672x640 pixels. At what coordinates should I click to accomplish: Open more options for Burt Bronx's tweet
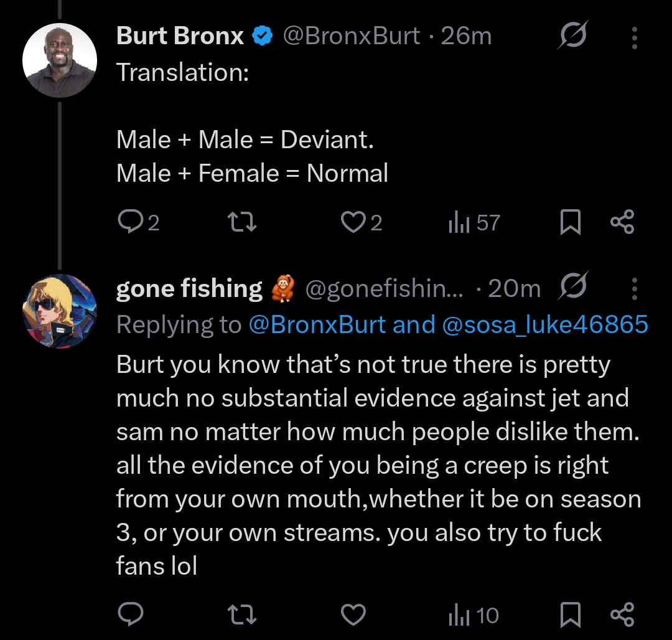point(634,38)
